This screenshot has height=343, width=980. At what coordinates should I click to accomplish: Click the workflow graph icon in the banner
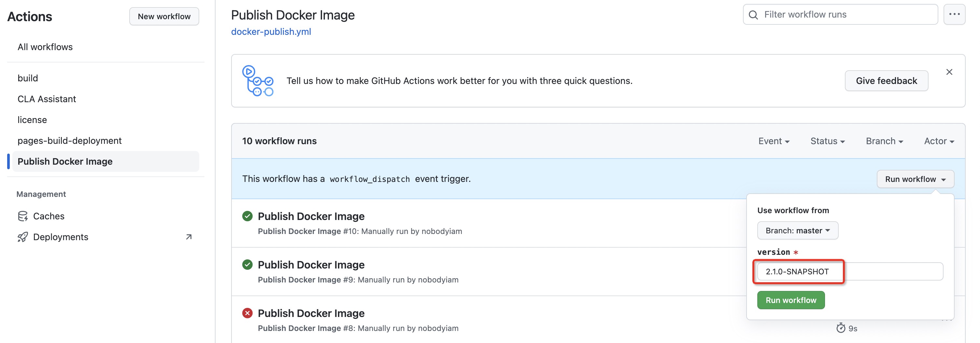coord(258,81)
